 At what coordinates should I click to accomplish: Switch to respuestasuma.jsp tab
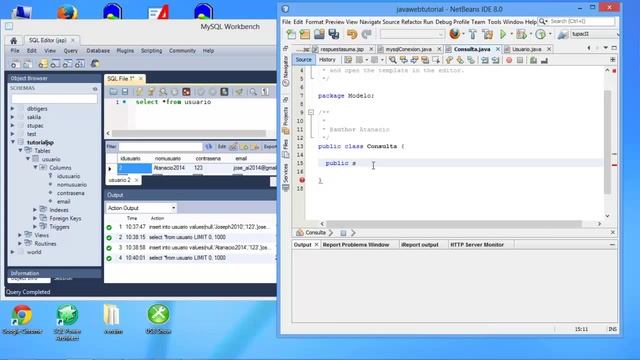pyautogui.click(x=342, y=49)
